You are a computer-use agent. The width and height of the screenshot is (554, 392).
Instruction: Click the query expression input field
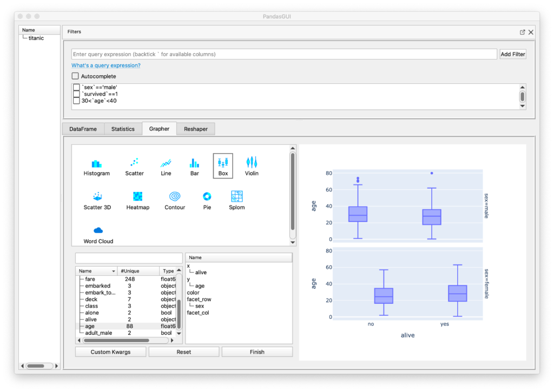click(x=284, y=54)
